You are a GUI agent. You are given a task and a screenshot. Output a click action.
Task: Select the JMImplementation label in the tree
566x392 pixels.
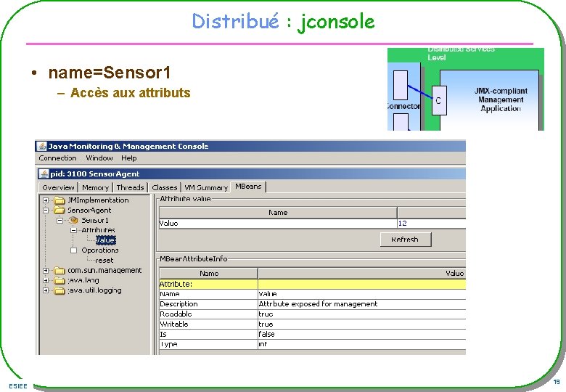click(98, 200)
